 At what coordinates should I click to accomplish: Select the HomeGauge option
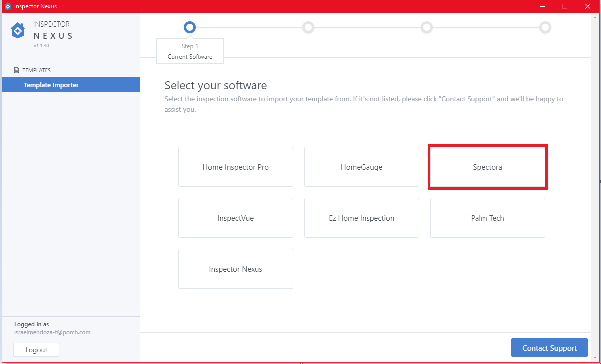361,167
